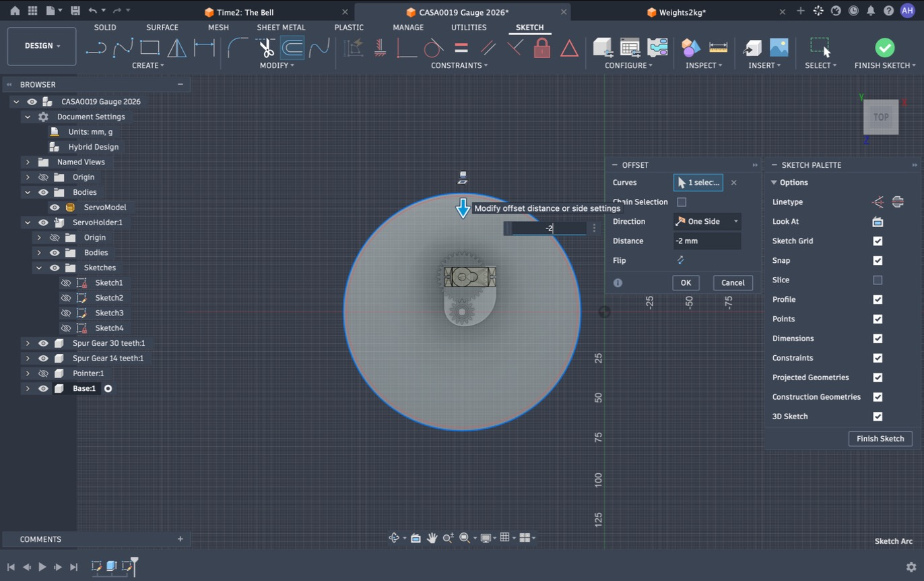Select the Fillet tool
Image resolution: width=924 pixels, height=581 pixels.
[238, 48]
